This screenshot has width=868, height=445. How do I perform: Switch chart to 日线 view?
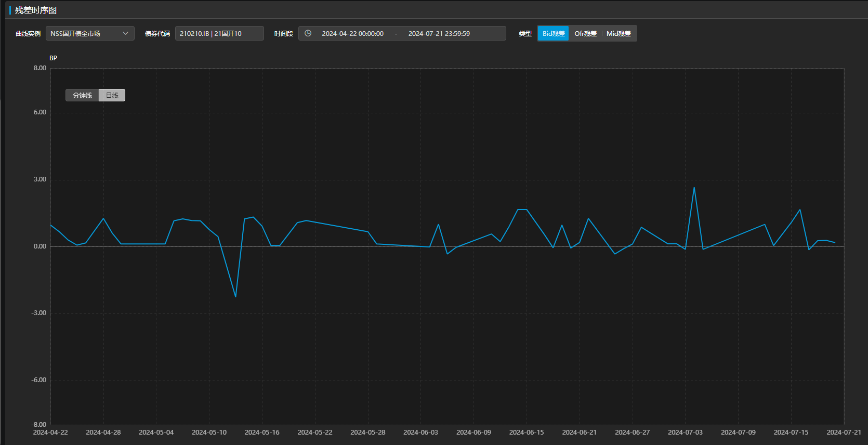click(112, 95)
